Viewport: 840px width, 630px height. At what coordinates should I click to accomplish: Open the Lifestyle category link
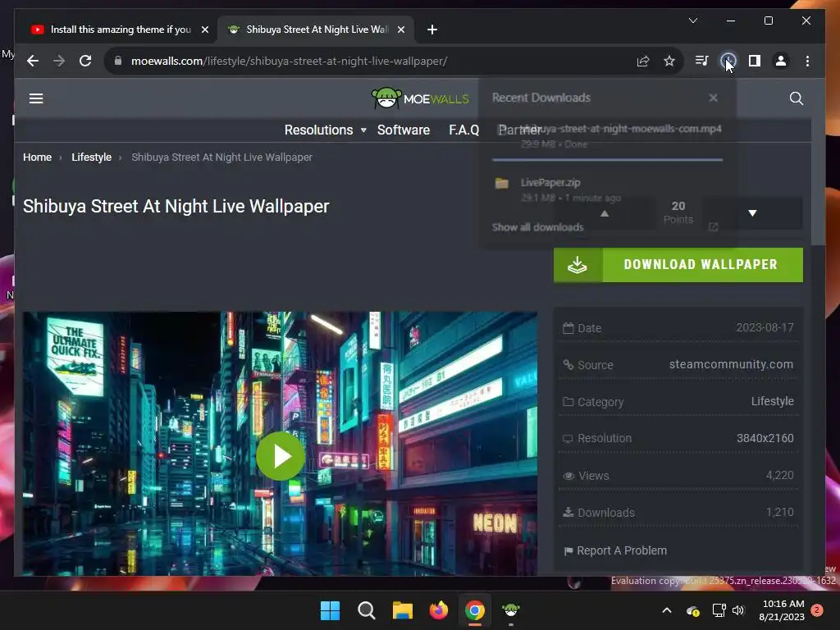point(772,401)
